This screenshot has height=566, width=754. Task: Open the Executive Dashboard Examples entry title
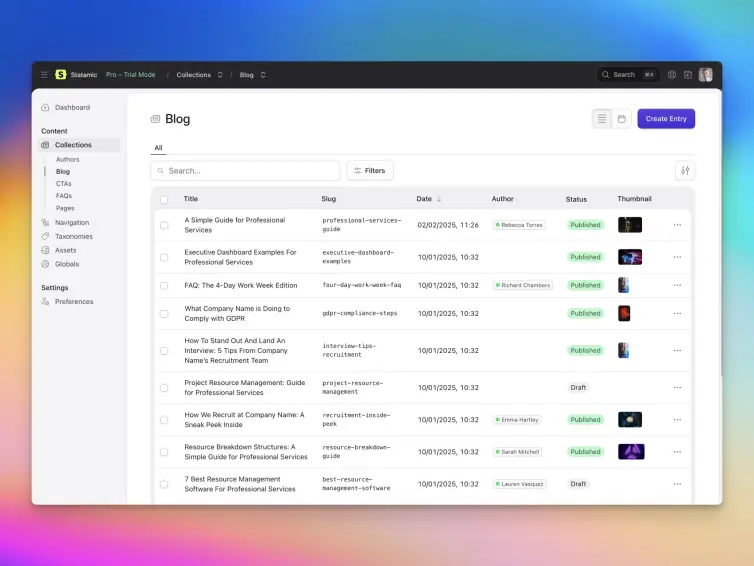point(240,257)
